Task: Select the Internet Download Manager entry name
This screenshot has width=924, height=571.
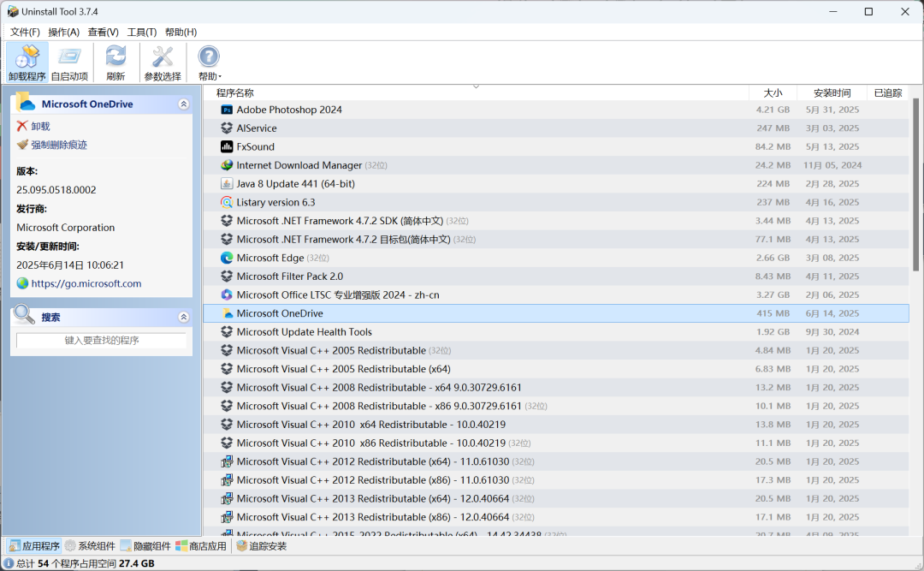Action: pyautogui.click(x=299, y=165)
